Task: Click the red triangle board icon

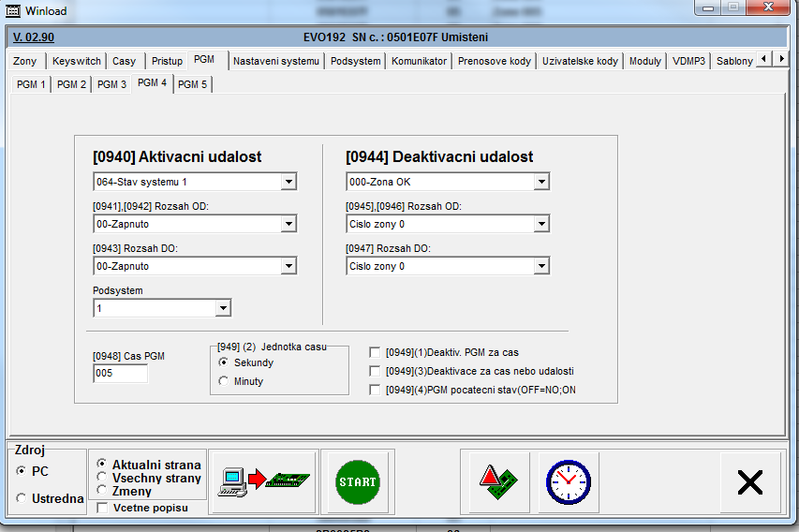Action: pos(495,481)
